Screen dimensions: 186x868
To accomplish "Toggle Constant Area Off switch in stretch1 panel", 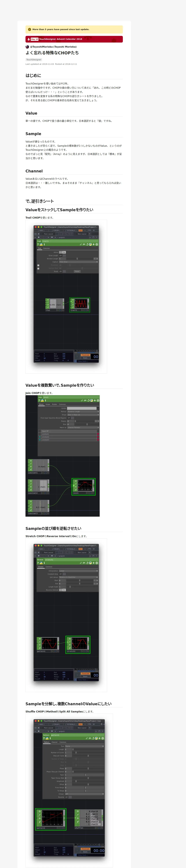I will [62, 574].
